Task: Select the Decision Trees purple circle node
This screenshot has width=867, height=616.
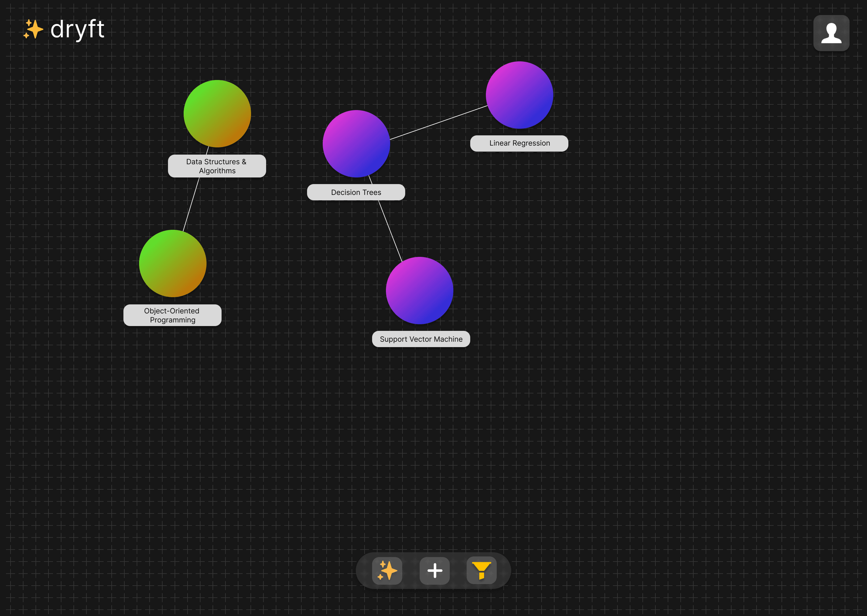Action: [356, 143]
